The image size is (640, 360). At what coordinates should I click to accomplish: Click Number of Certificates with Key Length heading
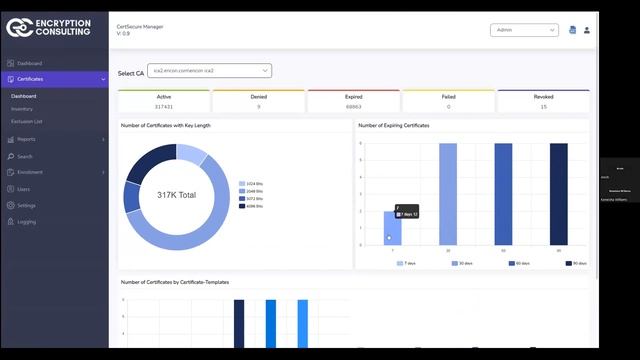click(166, 125)
